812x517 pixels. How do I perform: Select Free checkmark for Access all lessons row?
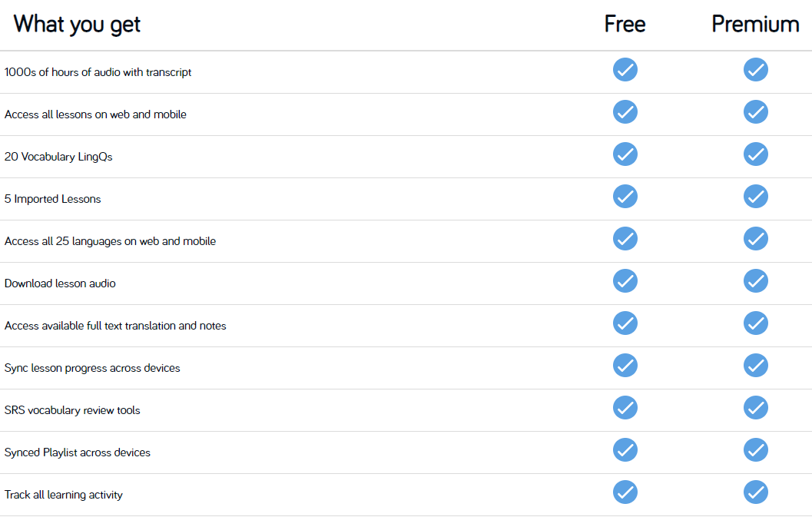tap(625, 112)
